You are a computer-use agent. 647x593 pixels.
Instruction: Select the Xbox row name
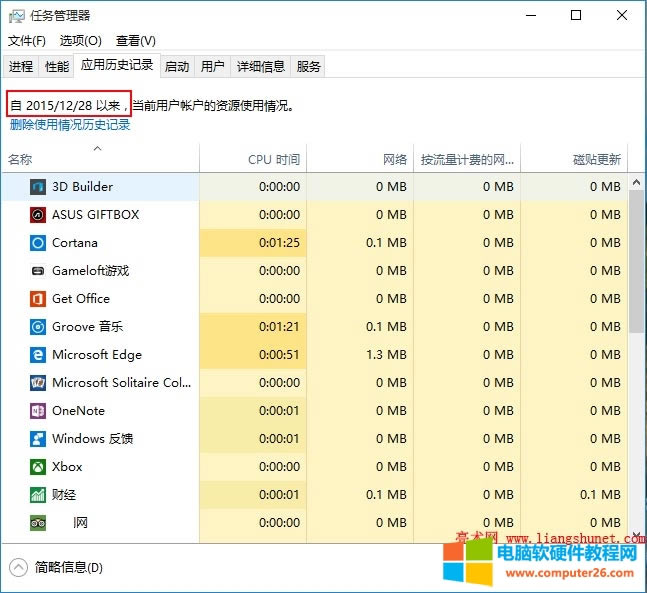(x=67, y=467)
